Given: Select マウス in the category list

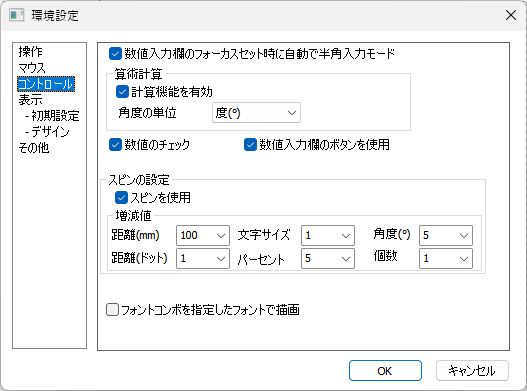Looking at the screenshot, I should pyautogui.click(x=32, y=68).
